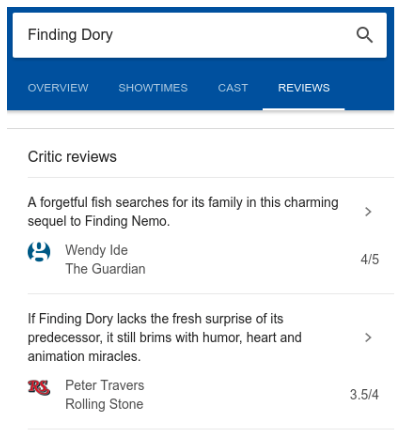The height and width of the screenshot is (430, 402).
Task: Open the Showtimes tab
Action: pyautogui.click(x=153, y=88)
